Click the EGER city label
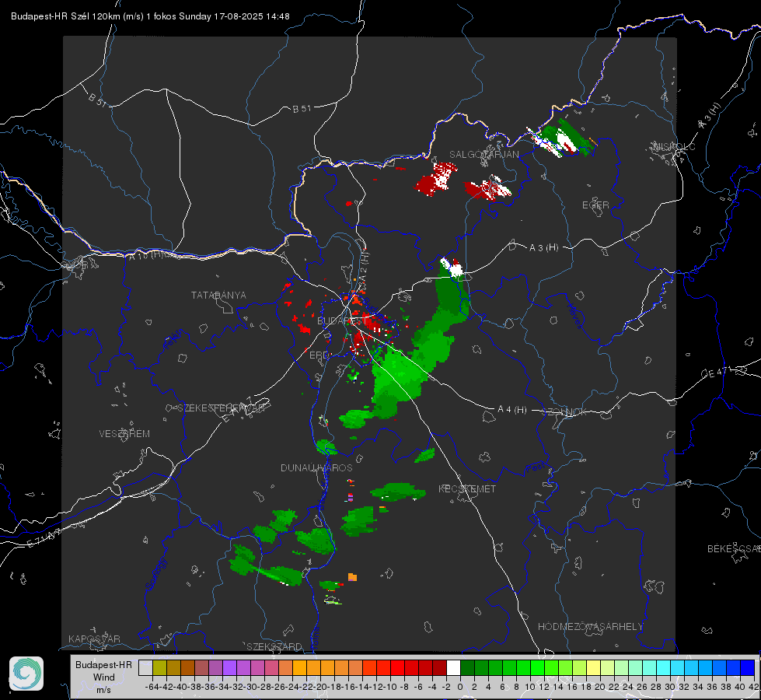Image resolution: width=761 pixels, height=700 pixels. (595, 205)
